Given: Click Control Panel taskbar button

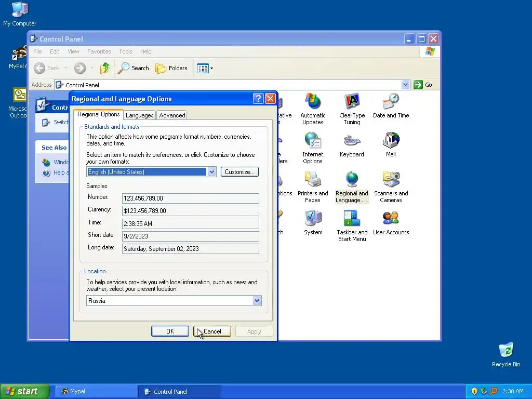Looking at the screenshot, I should 179,391.
